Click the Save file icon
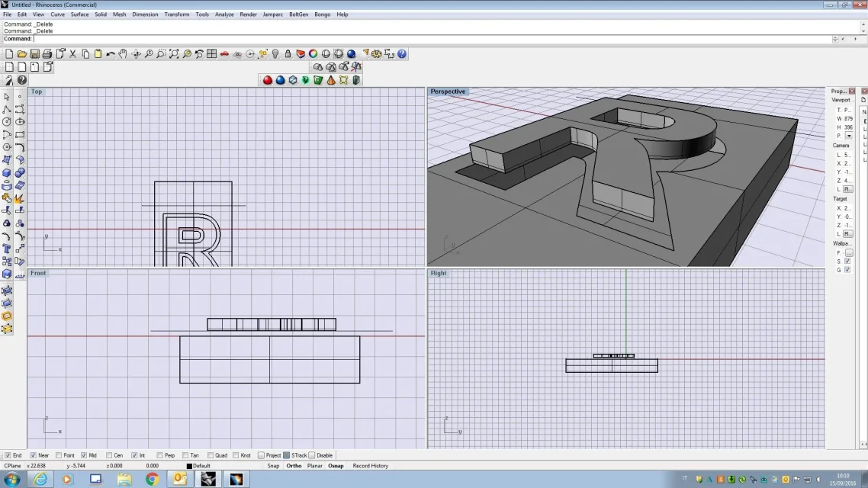Image resolution: width=868 pixels, height=488 pixels. [x=34, y=54]
